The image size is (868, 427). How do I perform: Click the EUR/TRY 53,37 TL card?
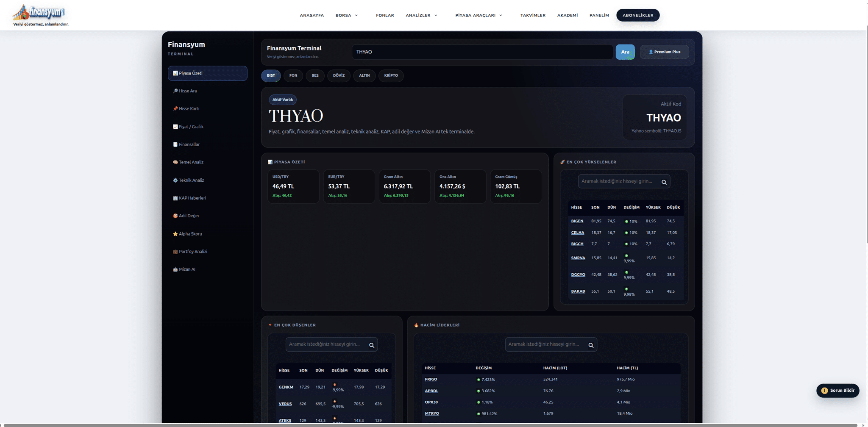click(x=349, y=186)
